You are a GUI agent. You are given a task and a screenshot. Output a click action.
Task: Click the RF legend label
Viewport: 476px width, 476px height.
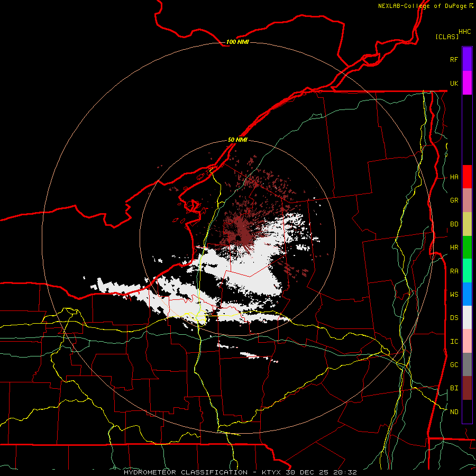pos(454,59)
